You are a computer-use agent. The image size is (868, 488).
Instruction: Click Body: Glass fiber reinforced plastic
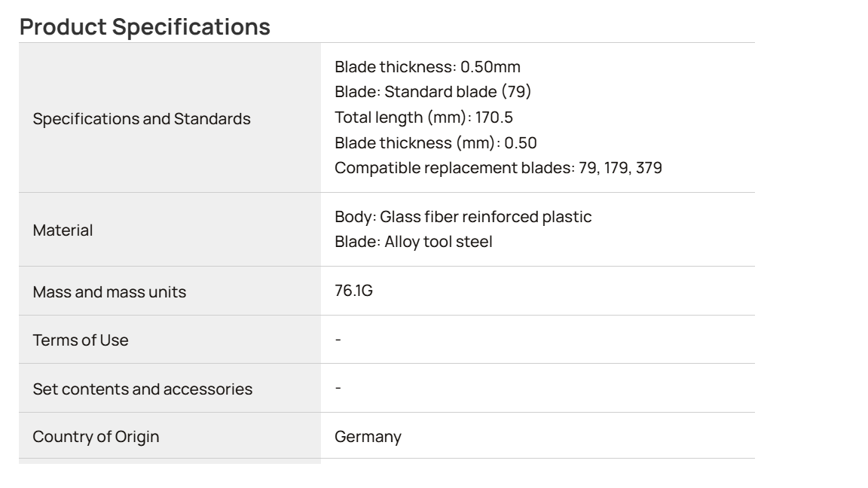463,217
